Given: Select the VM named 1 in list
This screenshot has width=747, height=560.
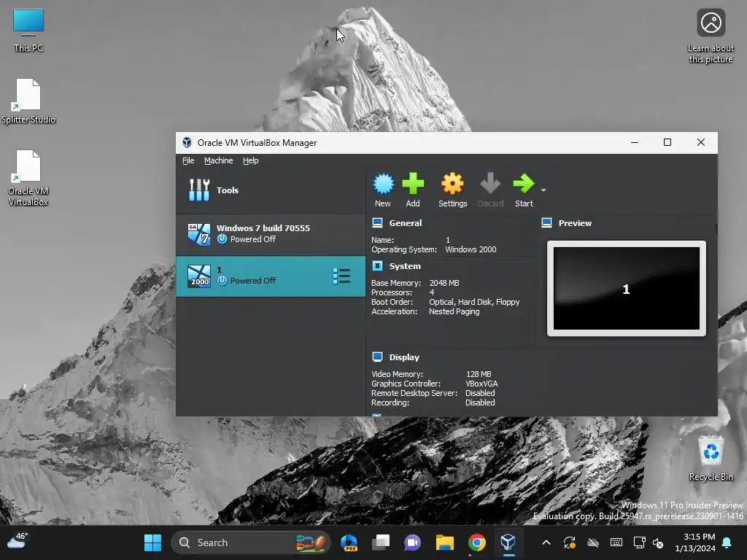Looking at the screenshot, I should [x=271, y=276].
